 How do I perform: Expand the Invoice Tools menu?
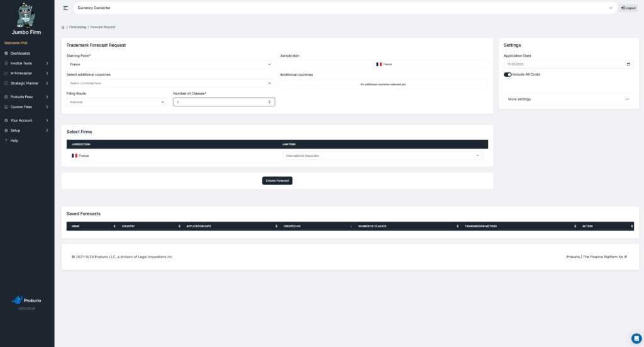coord(26,64)
